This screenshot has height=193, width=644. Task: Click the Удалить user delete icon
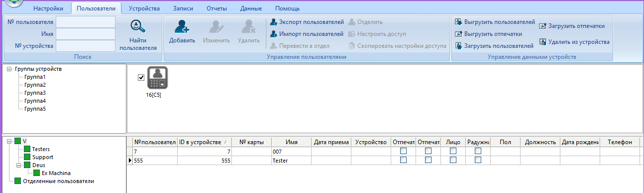(248, 26)
